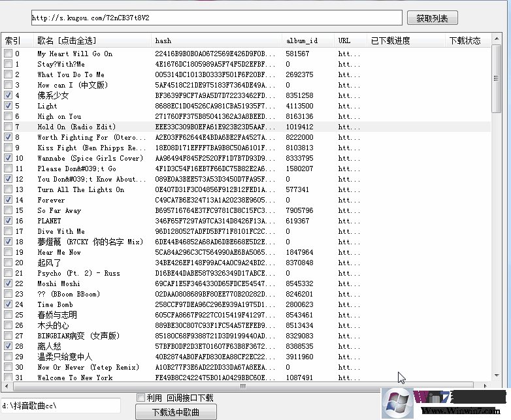Select song Psycho (Pt. 2) - Russ
The height and width of the screenshot is (420, 511).
[79, 273]
